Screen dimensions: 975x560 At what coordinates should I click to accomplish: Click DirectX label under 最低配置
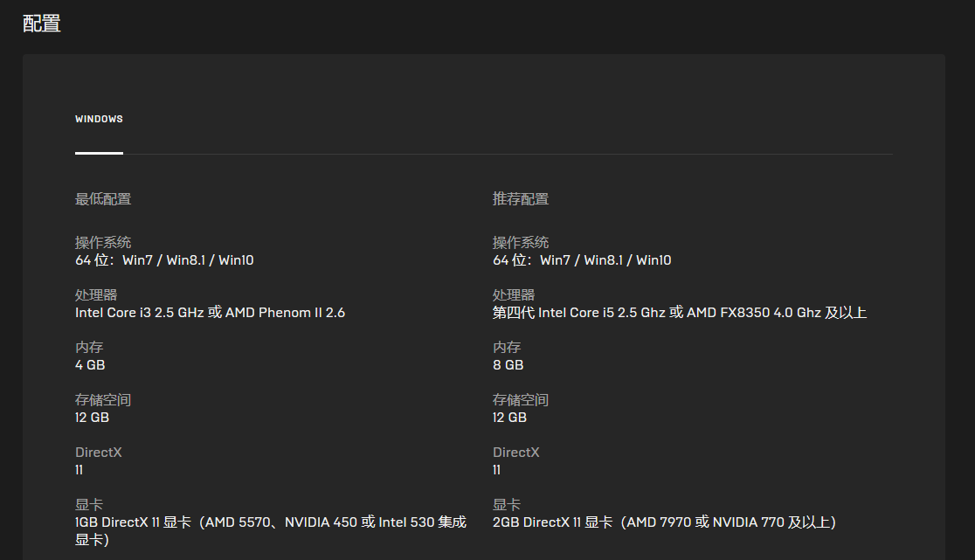(98, 453)
